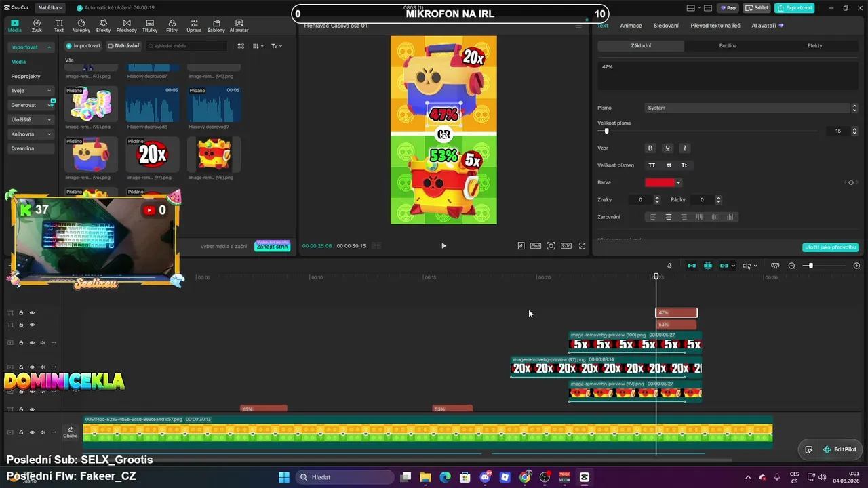Align text to the right
Viewport: 868px width, 488px height.
[x=684, y=217]
